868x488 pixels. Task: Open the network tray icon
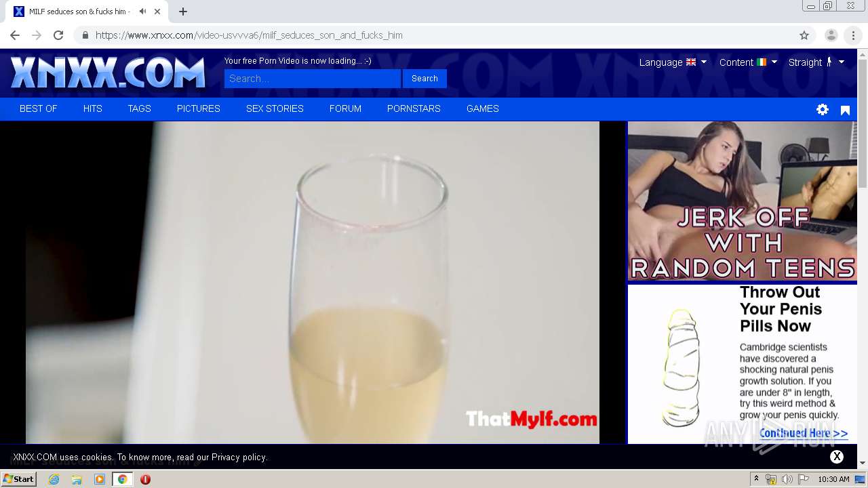point(771,479)
